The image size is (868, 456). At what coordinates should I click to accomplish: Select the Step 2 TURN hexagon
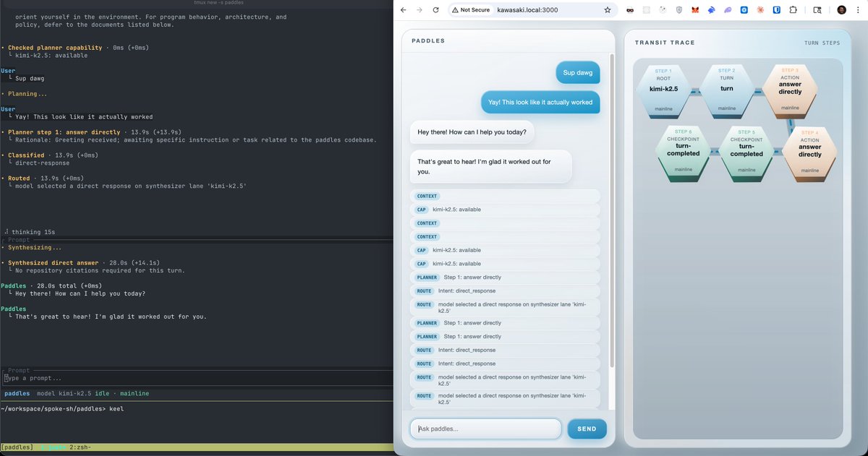pos(727,91)
